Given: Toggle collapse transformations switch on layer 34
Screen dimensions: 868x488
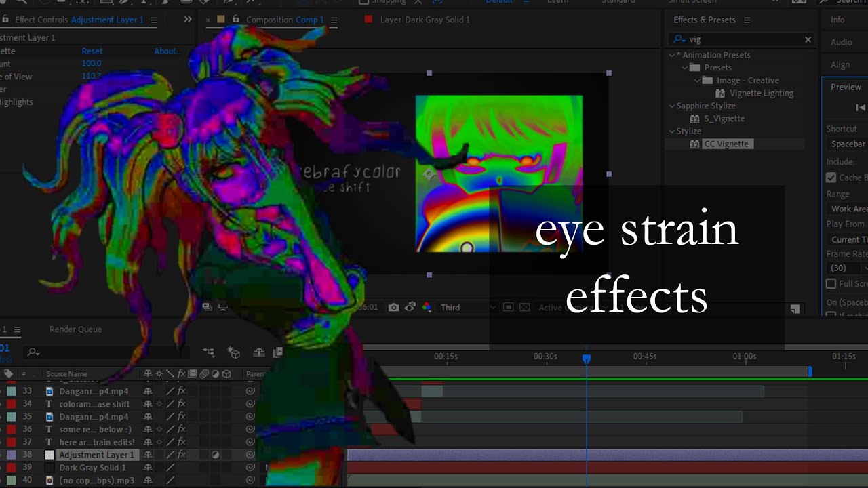Looking at the screenshot, I should coord(159,404).
